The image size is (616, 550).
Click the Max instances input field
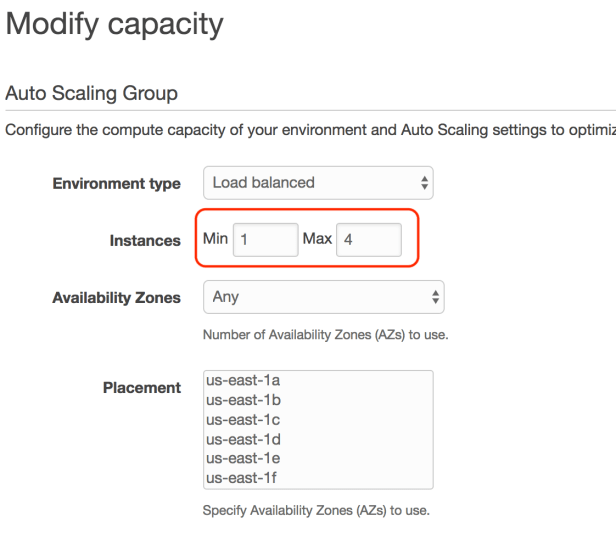[368, 240]
